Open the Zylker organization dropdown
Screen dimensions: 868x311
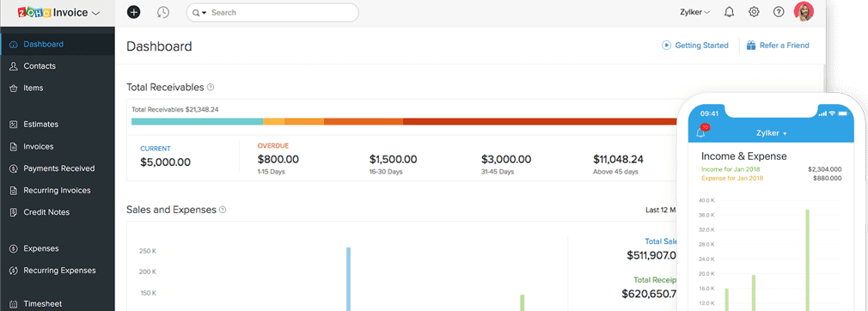point(694,12)
